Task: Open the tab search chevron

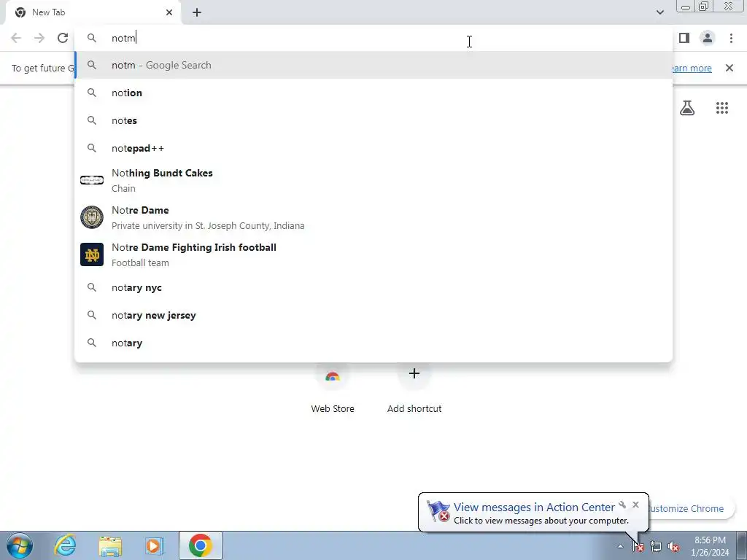Action: coord(659,12)
